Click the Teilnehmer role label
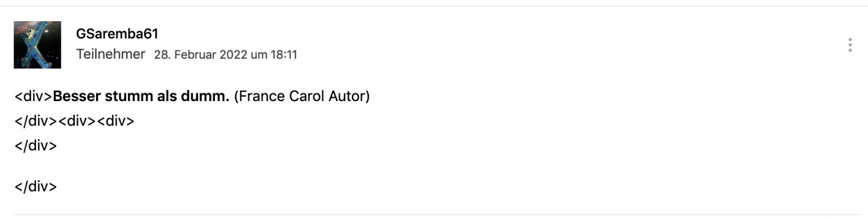 click(111, 54)
